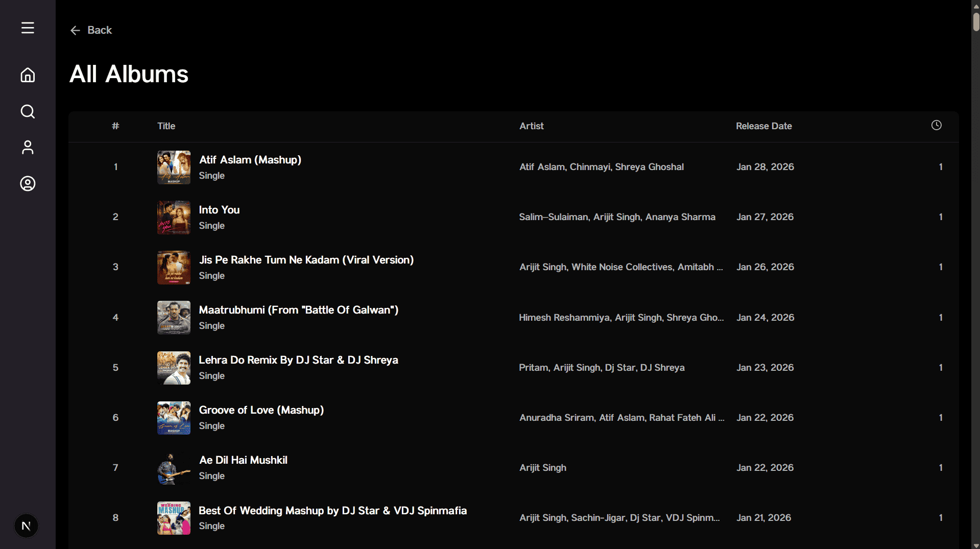980x549 pixels.
Task: Click the Into You album cover
Action: pos(174,218)
